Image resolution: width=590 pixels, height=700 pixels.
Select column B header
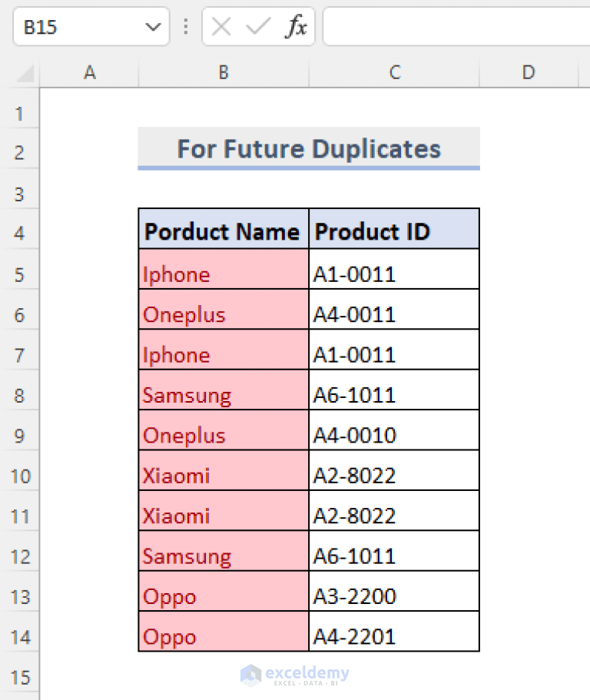click(223, 72)
